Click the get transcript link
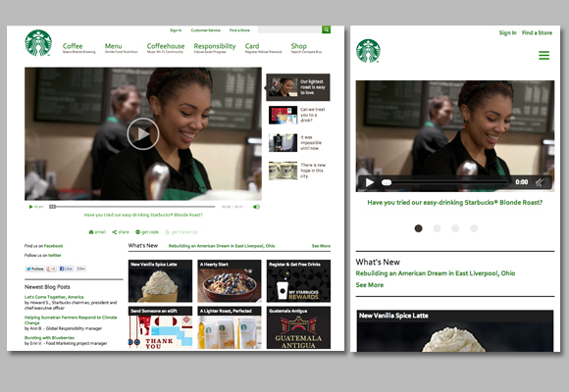The image size is (569, 392). pos(181,232)
